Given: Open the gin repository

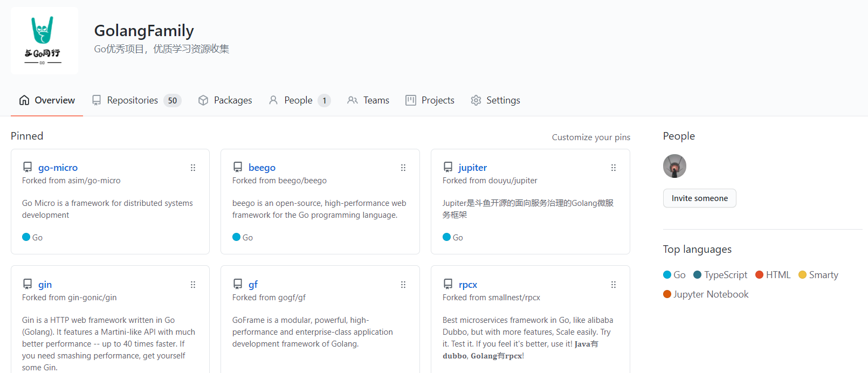Looking at the screenshot, I should tap(45, 285).
